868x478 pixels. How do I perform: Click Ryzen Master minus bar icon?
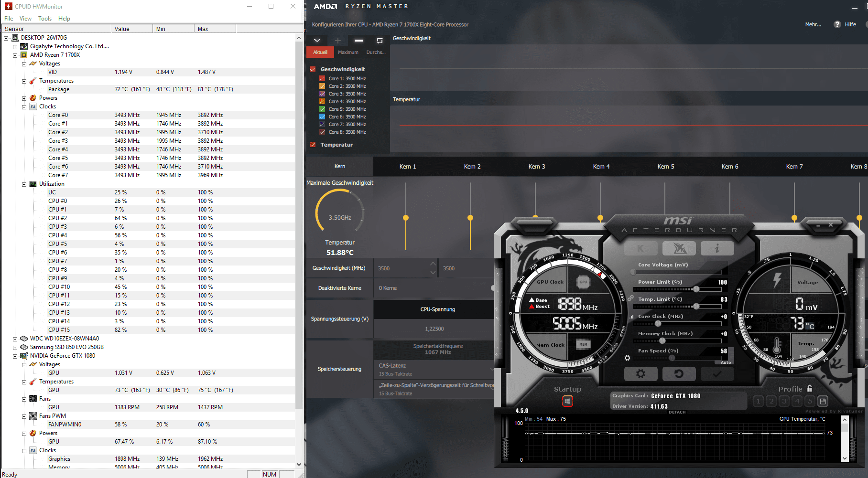359,41
